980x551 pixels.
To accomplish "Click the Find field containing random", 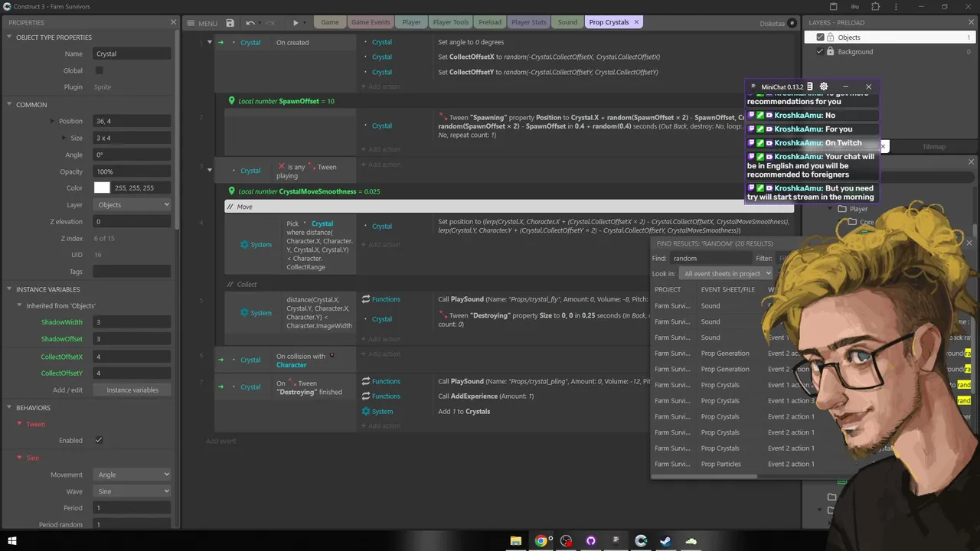I will (x=710, y=259).
